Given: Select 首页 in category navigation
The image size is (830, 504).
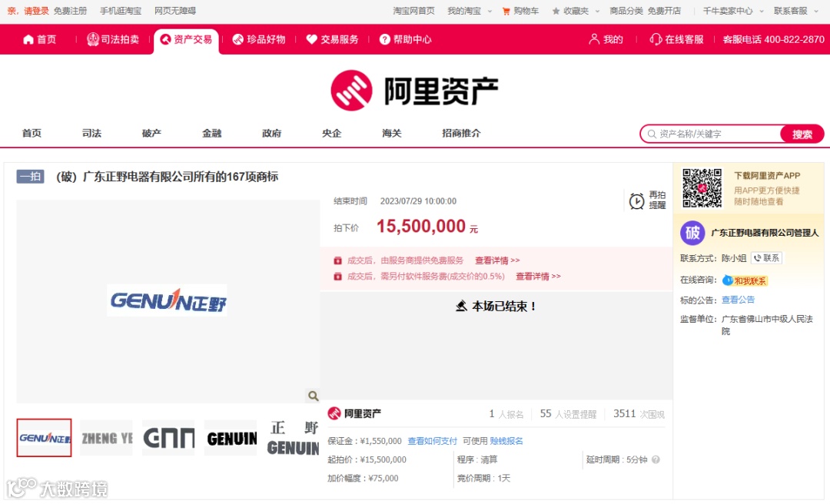Looking at the screenshot, I should point(32,134).
